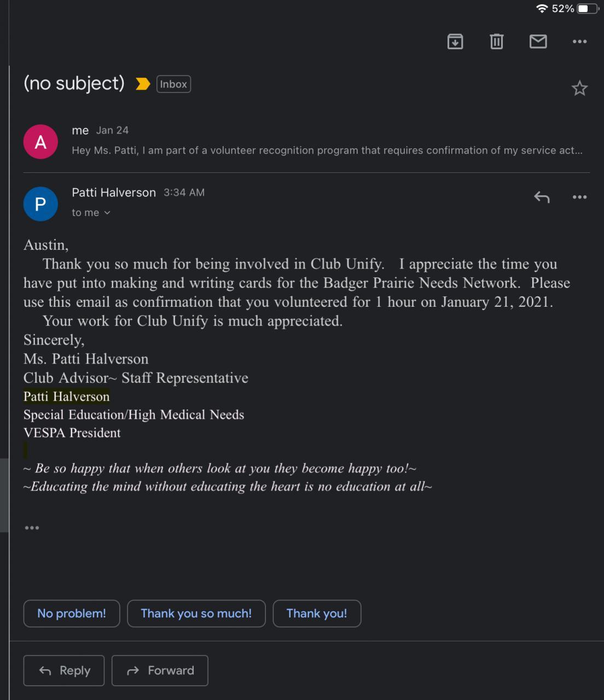Show trimmed content with the ellipsis

pyautogui.click(x=32, y=528)
